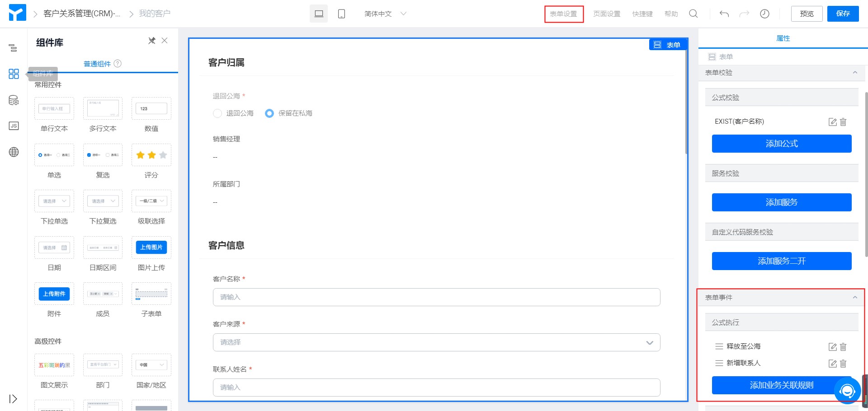Edit the 新增联系人 rule
The width and height of the screenshot is (868, 411).
pos(832,364)
